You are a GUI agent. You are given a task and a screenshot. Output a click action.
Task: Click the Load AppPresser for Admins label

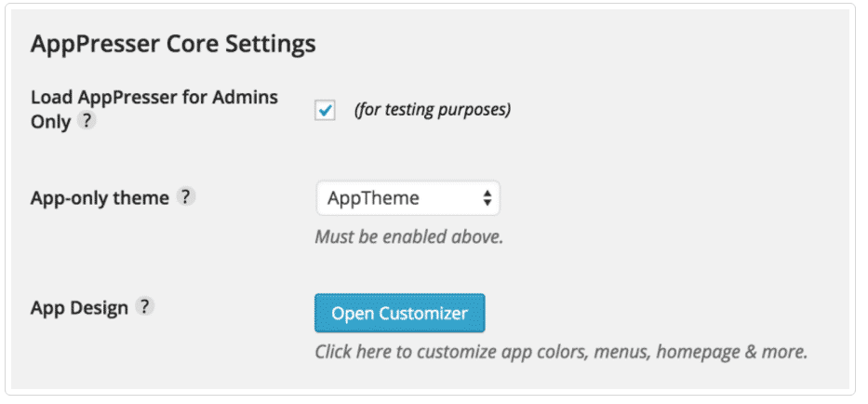click(x=154, y=98)
